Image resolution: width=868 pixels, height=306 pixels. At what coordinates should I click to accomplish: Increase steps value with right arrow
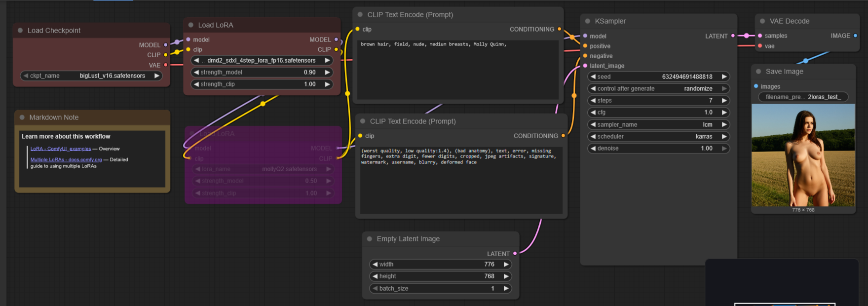tap(724, 100)
